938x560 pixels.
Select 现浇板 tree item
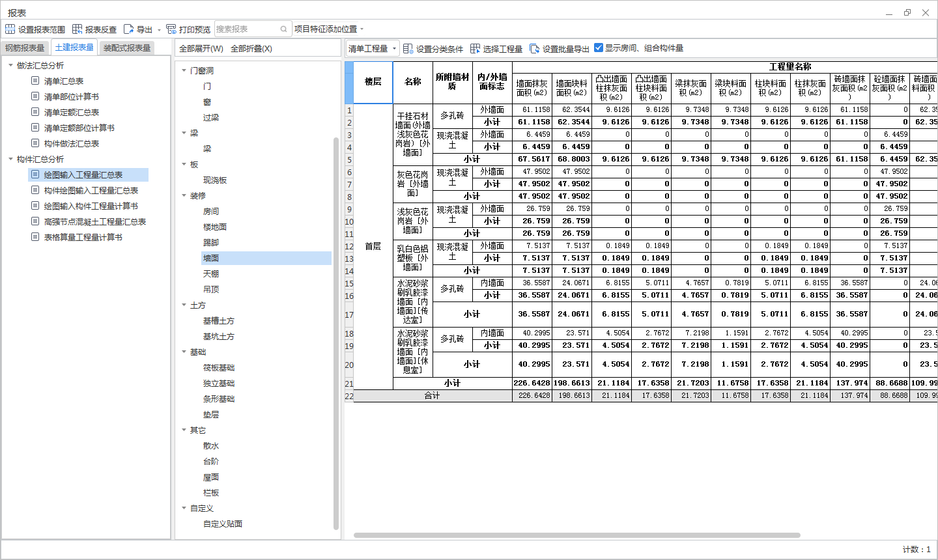(215, 180)
